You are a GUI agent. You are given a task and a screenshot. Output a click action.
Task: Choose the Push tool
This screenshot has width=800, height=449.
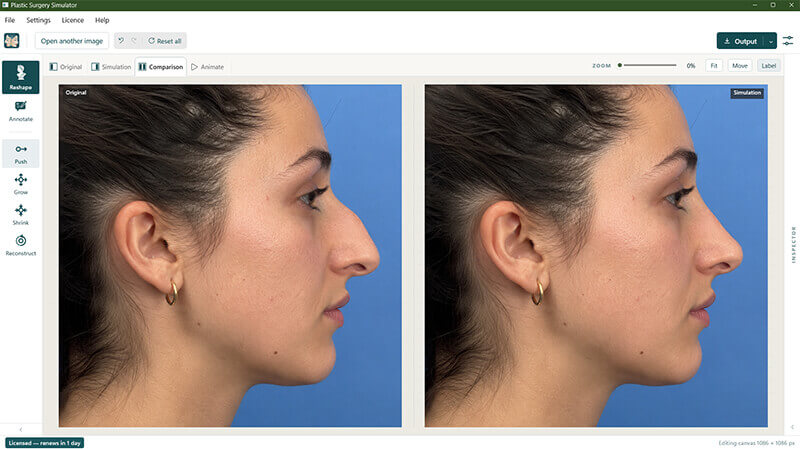click(x=20, y=154)
